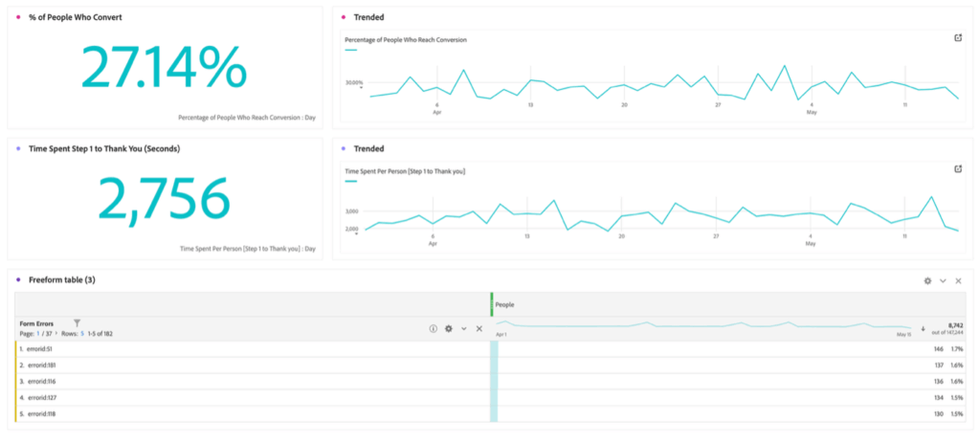This screenshot has height=441, width=980.
Task: Click the 2,756 summary number
Action: click(x=165, y=199)
